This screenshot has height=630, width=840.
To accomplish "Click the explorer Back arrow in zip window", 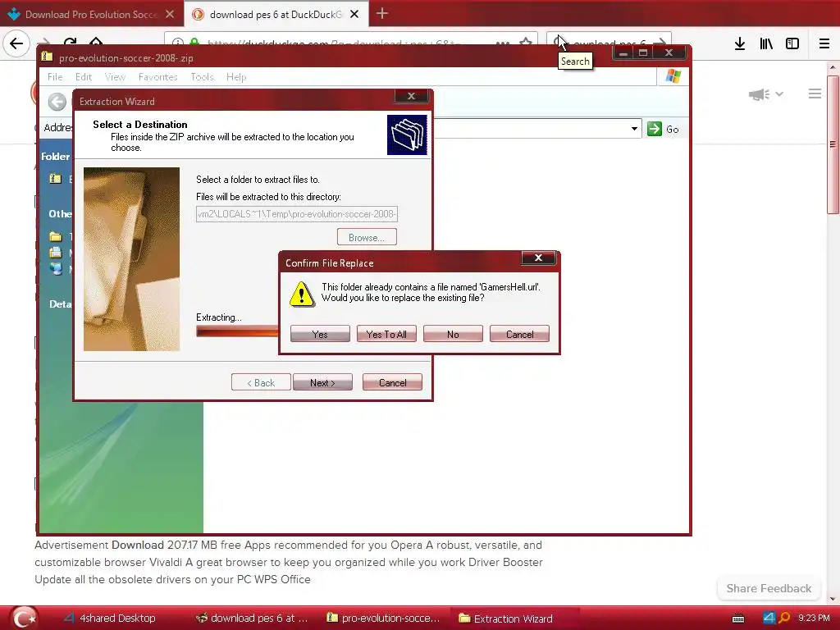I will 57,102.
